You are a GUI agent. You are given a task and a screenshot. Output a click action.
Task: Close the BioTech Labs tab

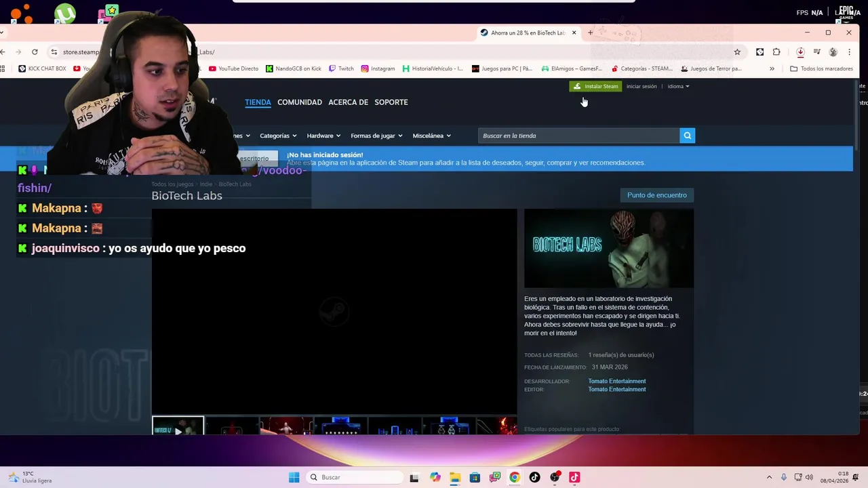click(574, 33)
